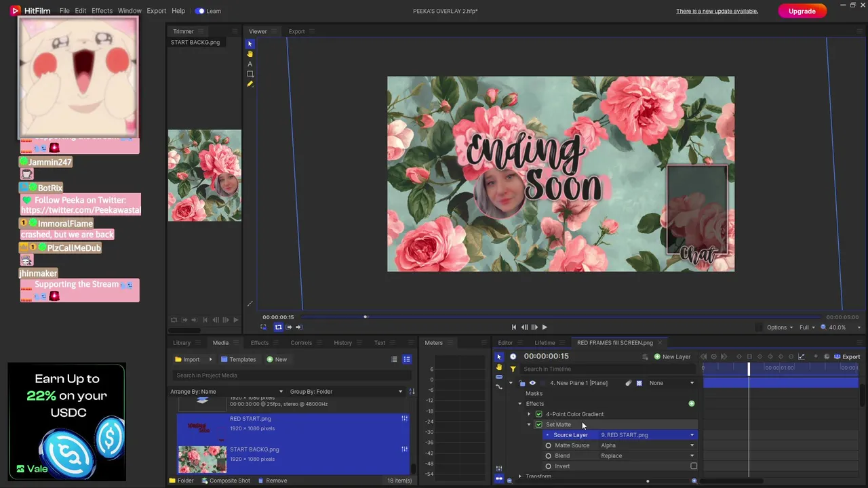Open layer parent None dropdown
The height and width of the screenshot is (488, 868).
tap(671, 383)
